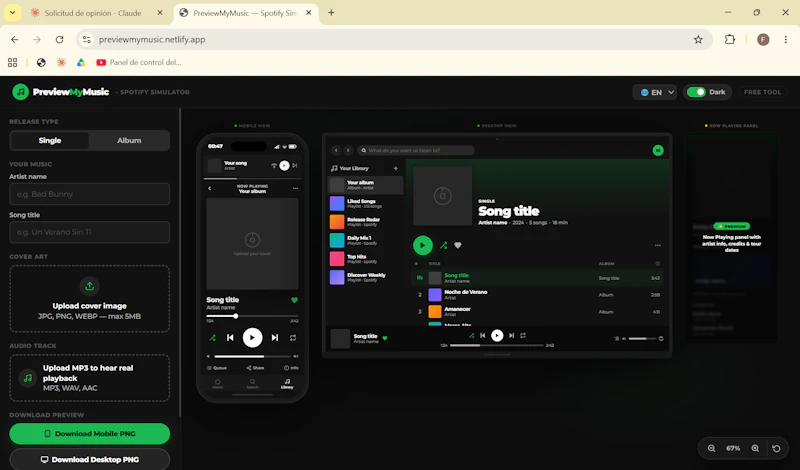Viewport: 800px width, 470px height.
Task: Bookmark this page with the star icon
Action: click(x=698, y=39)
